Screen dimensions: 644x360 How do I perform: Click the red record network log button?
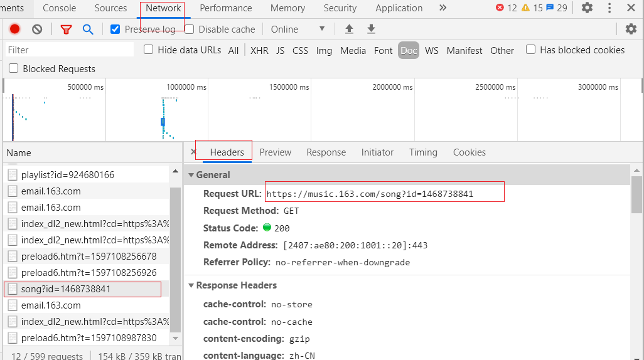point(14,29)
